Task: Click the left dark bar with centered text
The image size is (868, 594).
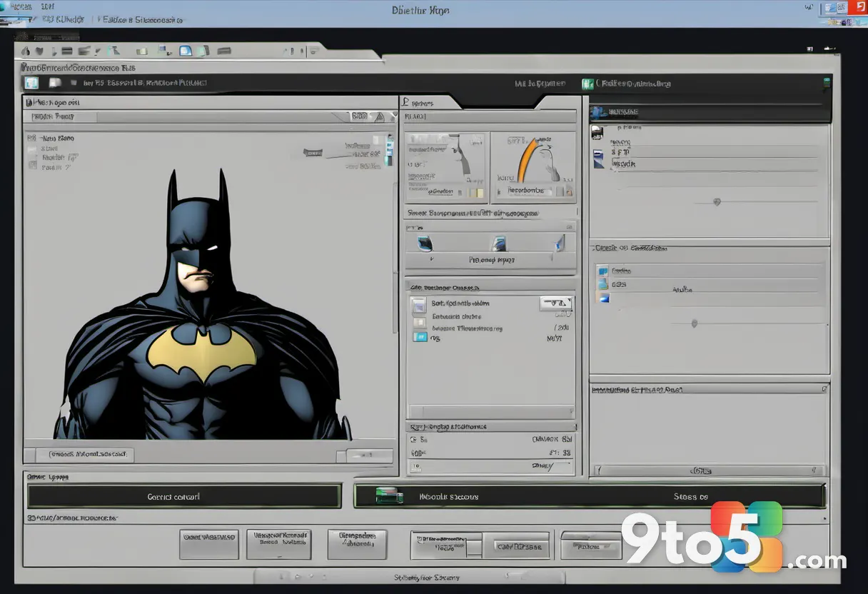Action: point(184,496)
